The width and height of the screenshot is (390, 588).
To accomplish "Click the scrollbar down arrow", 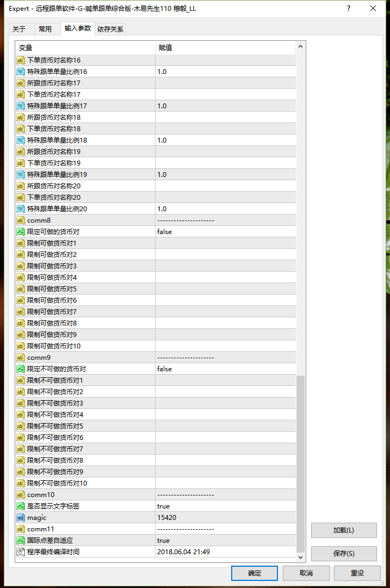I will (x=300, y=558).
